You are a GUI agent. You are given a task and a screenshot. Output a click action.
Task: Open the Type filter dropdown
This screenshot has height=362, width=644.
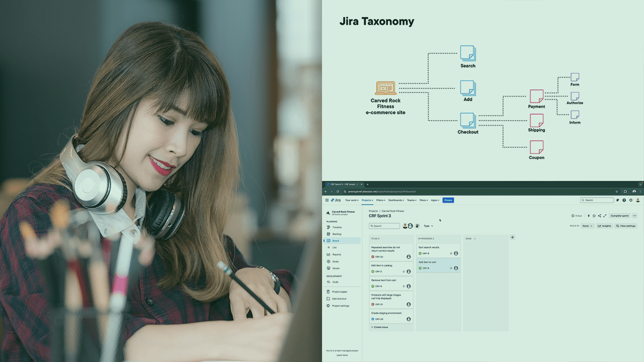coord(428,226)
